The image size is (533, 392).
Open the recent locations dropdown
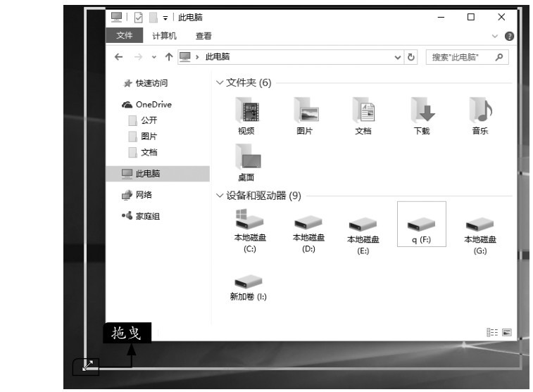coord(154,57)
